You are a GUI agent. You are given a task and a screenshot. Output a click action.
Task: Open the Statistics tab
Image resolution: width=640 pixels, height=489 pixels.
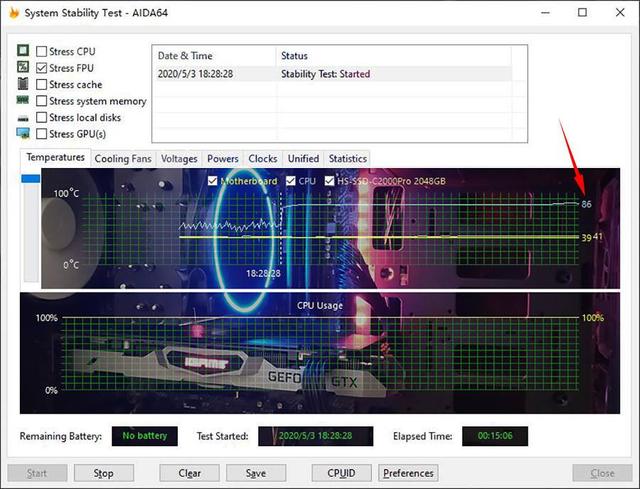click(348, 159)
